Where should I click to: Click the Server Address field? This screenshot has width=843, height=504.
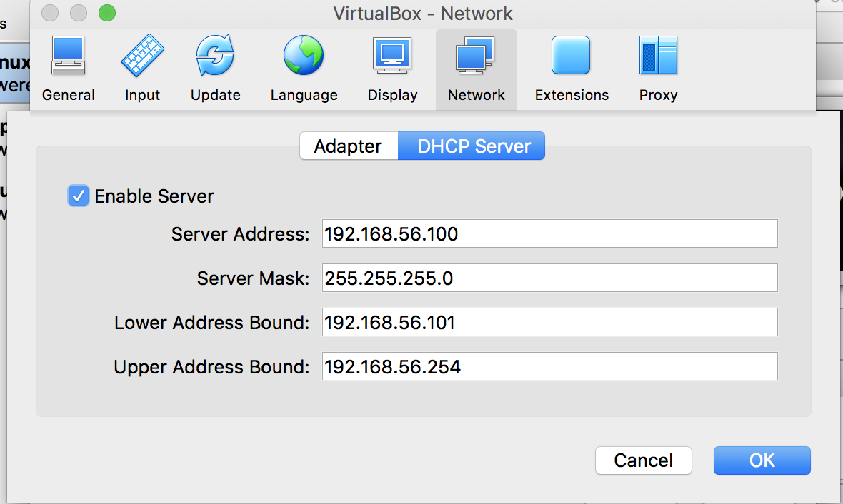(549, 233)
